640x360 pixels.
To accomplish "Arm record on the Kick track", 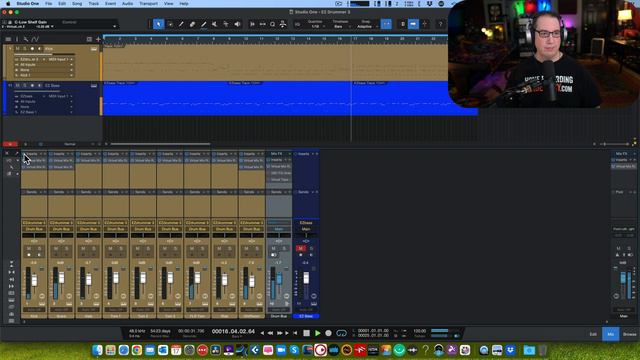I will pyautogui.click(x=32, y=49).
